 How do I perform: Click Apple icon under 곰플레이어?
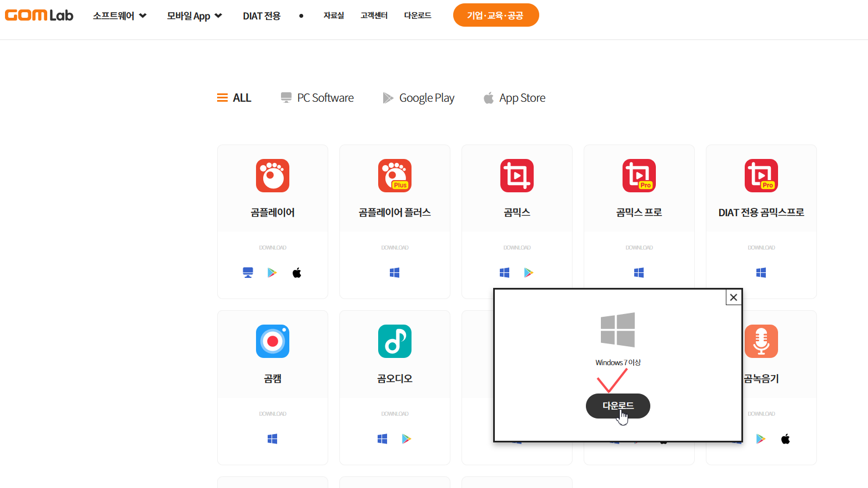(x=297, y=272)
